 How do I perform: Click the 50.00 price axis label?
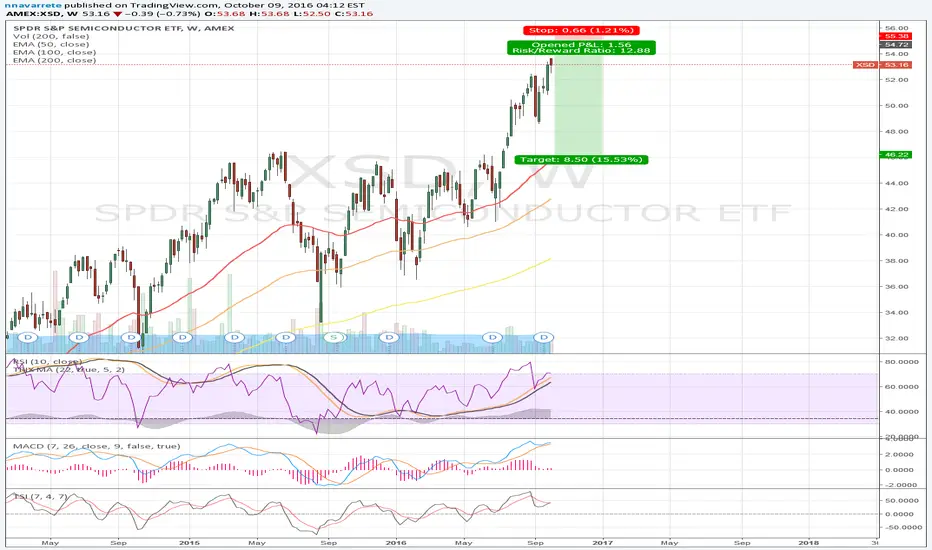[896, 105]
